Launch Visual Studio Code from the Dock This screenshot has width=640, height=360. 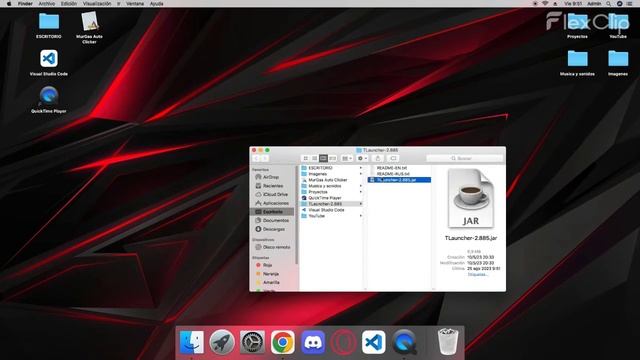(x=373, y=342)
